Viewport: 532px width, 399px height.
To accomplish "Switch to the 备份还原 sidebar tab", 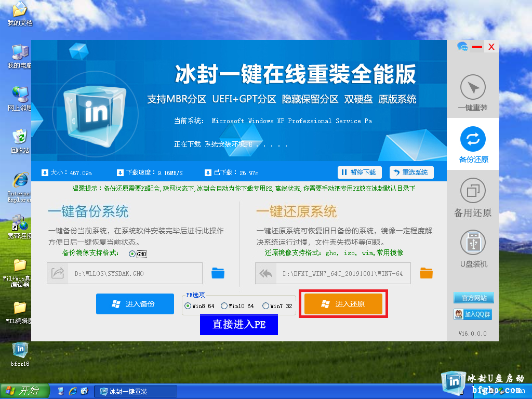I will [x=473, y=144].
